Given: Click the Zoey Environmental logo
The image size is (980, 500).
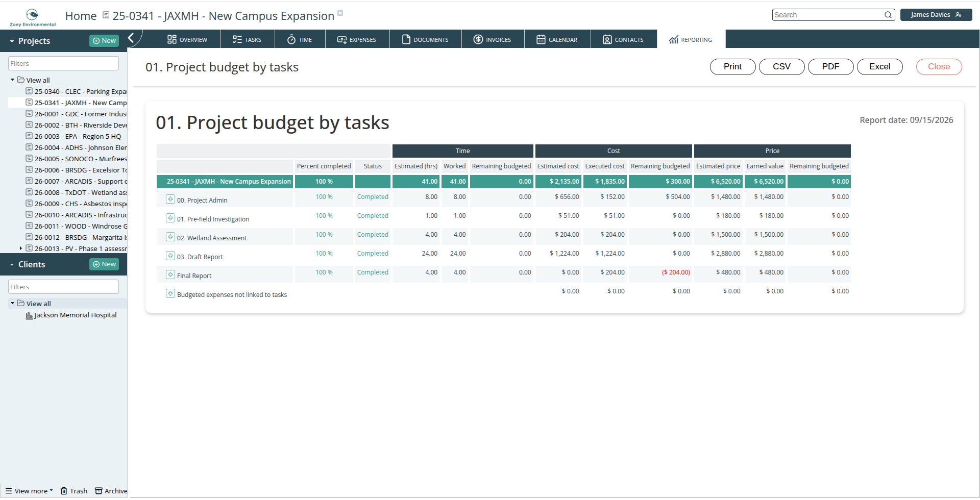Looking at the screenshot, I should (33, 17).
